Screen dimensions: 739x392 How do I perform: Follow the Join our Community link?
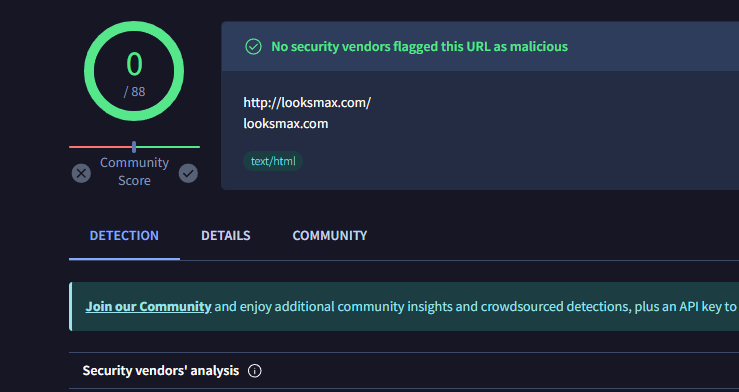[x=148, y=307]
